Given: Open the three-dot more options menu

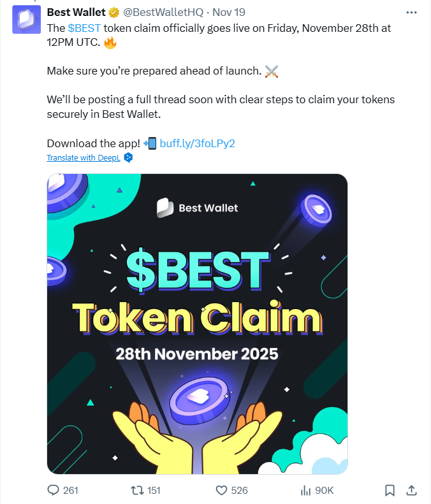Looking at the screenshot, I should pos(411,12).
